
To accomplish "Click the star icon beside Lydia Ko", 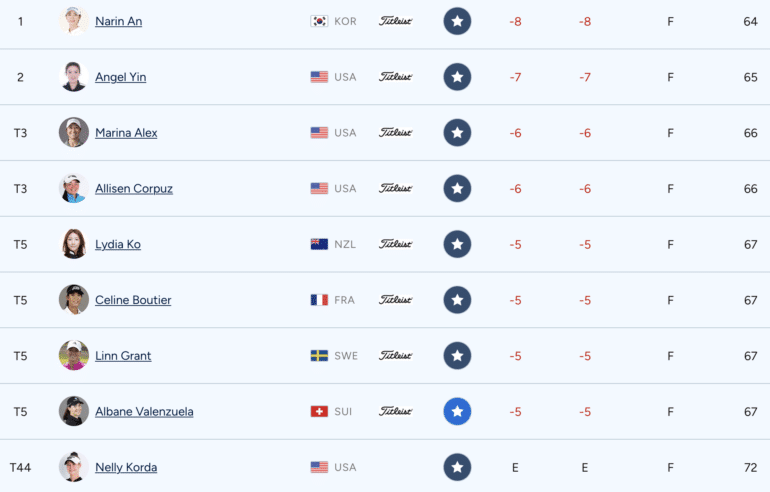I will (x=457, y=245).
